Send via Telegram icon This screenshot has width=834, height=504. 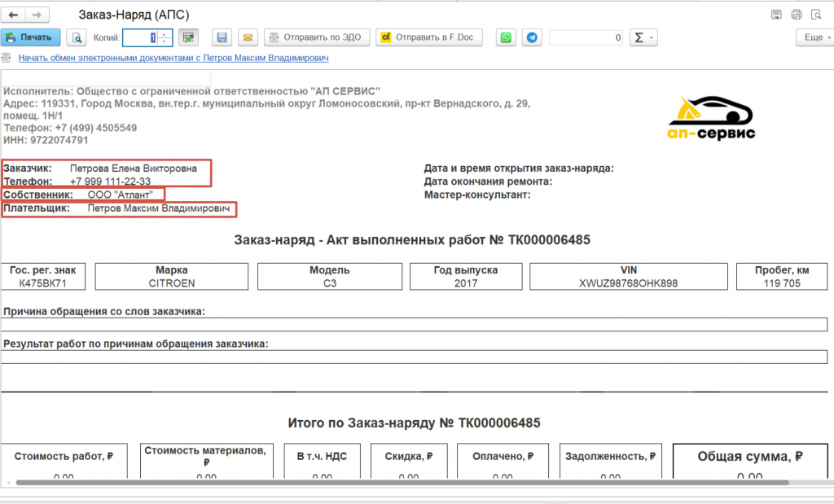(532, 37)
